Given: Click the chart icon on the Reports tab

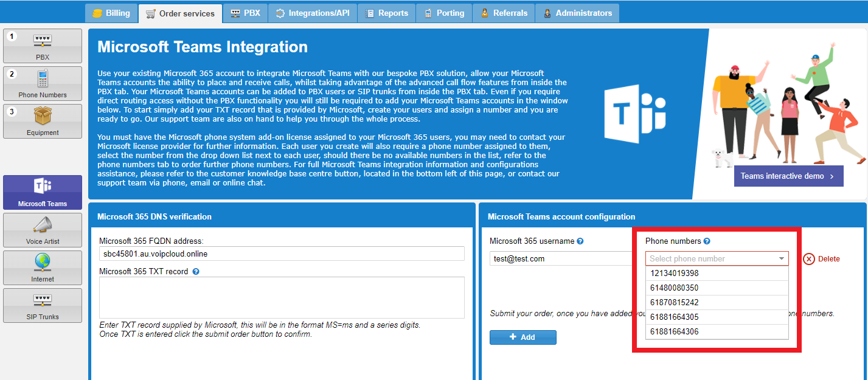Looking at the screenshot, I should coord(370,13).
